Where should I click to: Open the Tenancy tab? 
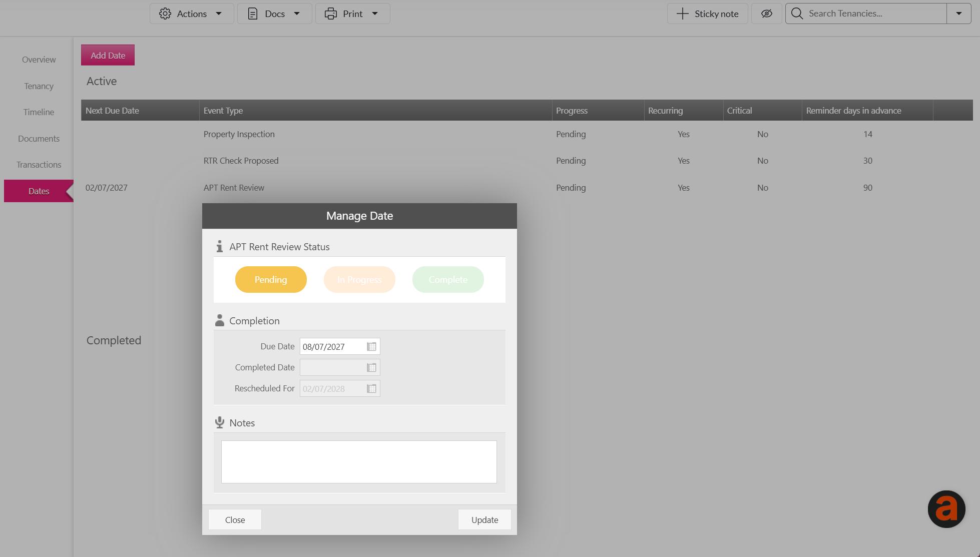(39, 86)
